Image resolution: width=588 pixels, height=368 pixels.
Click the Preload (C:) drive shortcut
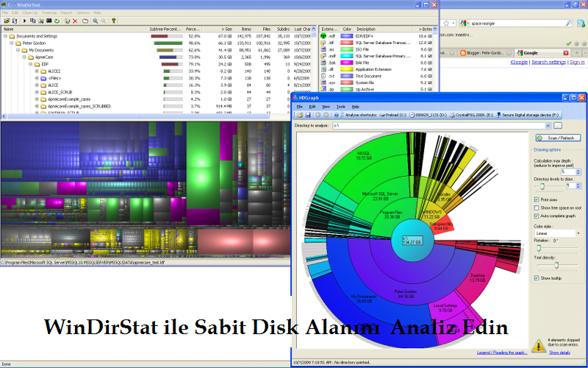pyautogui.click(x=392, y=115)
